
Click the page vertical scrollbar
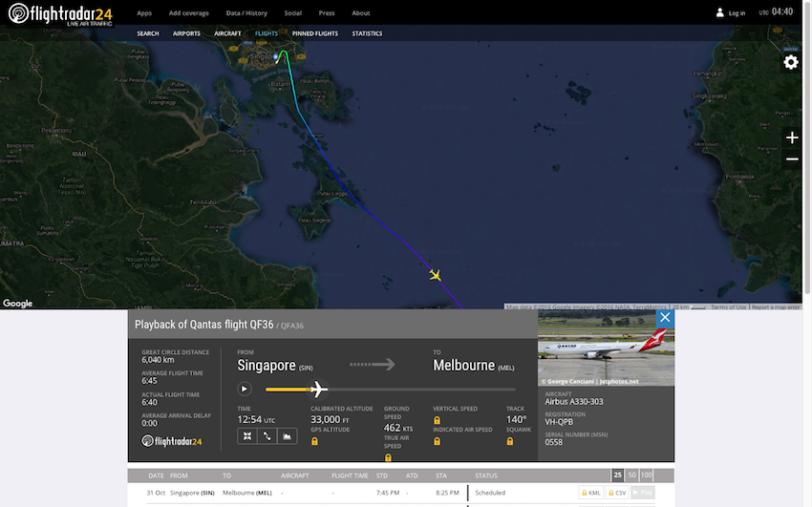[x=807, y=147]
